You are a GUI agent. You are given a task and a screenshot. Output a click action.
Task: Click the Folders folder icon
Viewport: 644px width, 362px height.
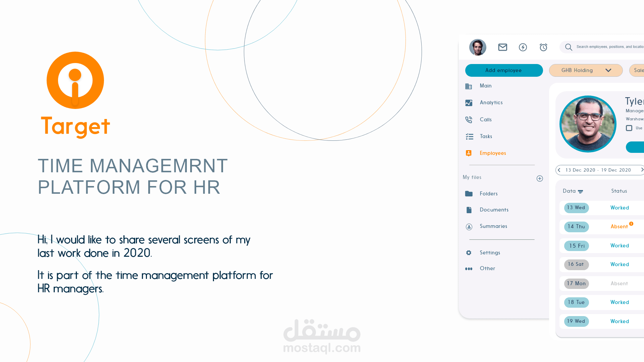click(469, 194)
